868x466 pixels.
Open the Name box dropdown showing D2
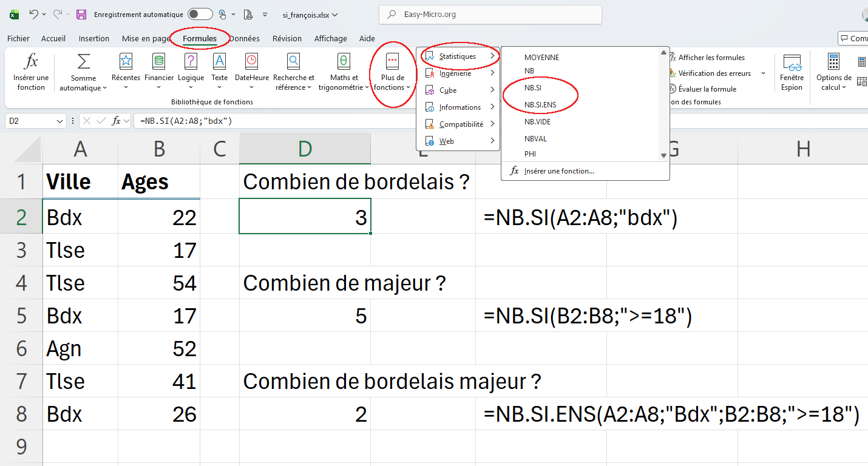pyautogui.click(x=59, y=121)
